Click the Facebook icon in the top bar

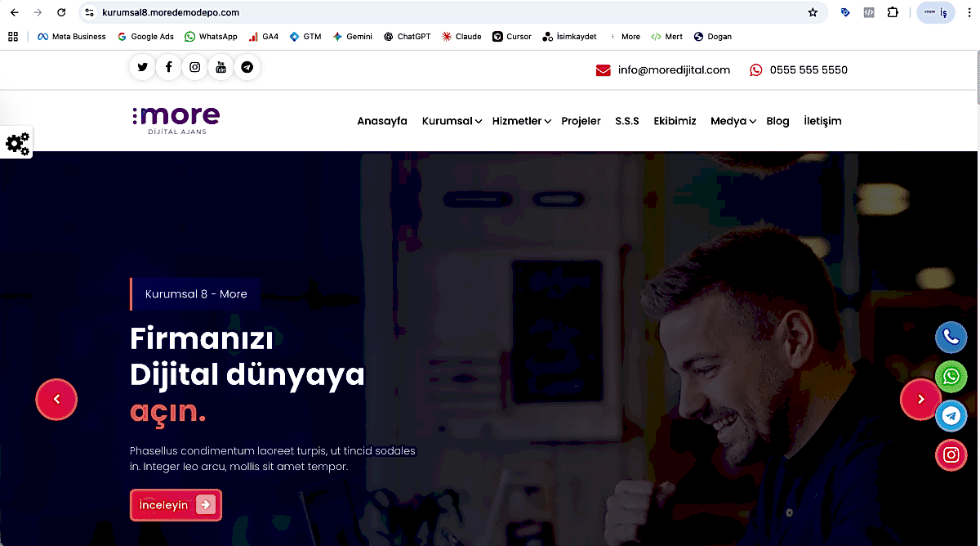pyautogui.click(x=168, y=67)
